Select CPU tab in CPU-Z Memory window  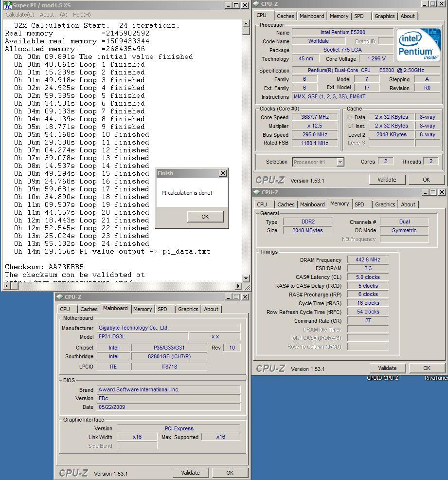pyautogui.click(x=262, y=204)
